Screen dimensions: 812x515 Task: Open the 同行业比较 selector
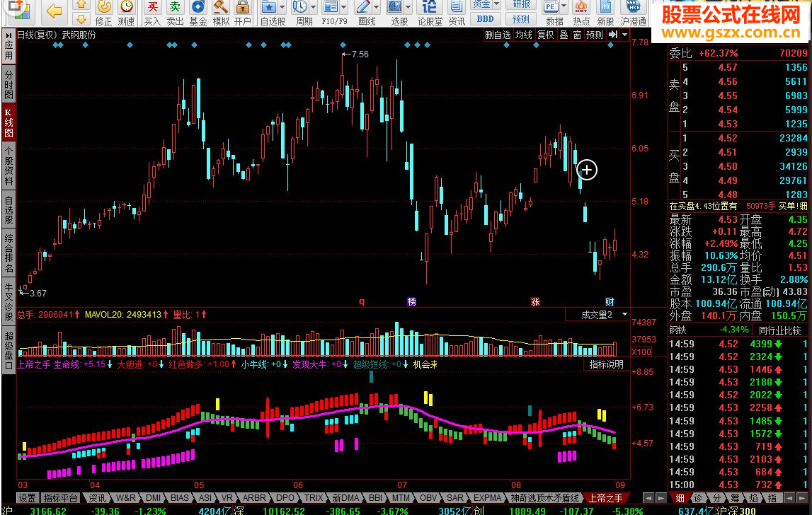pos(780,330)
